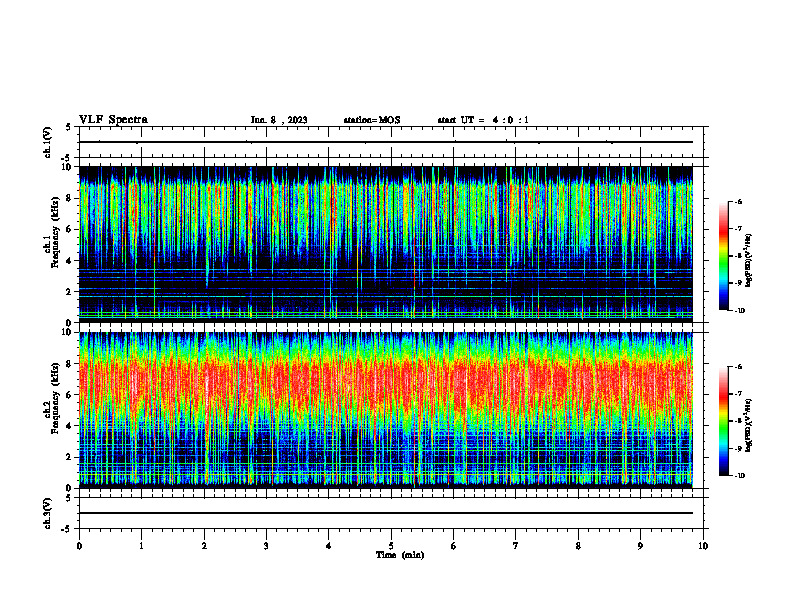Select the ch.2 color bar PSD label
The height and width of the screenshot is (612, 792).
pos(749,425)
